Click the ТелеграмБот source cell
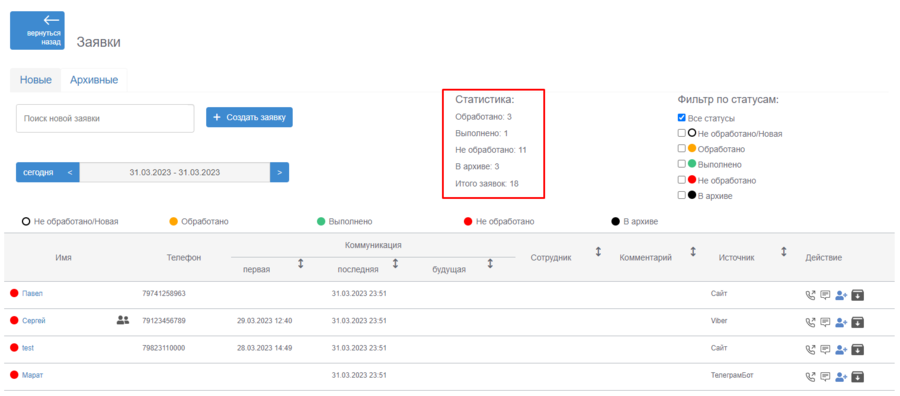Screen dimensions: 900x396 [732, 375]
